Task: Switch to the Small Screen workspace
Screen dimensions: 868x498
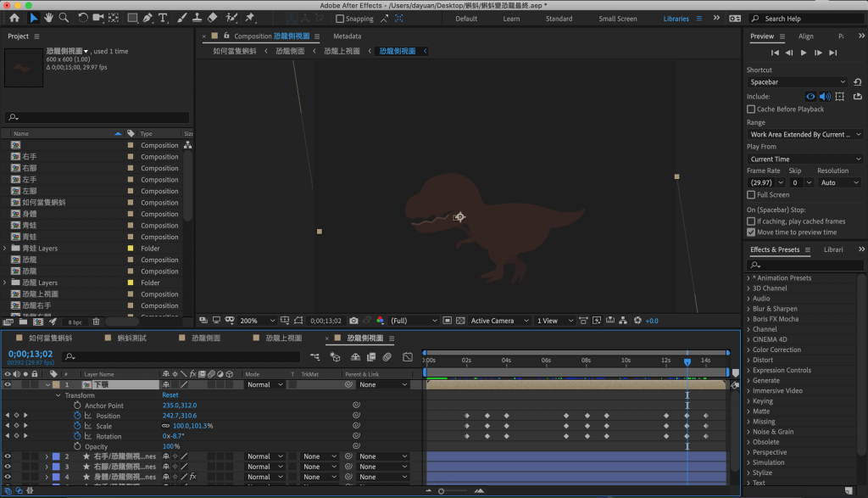Action: (617, 19)
